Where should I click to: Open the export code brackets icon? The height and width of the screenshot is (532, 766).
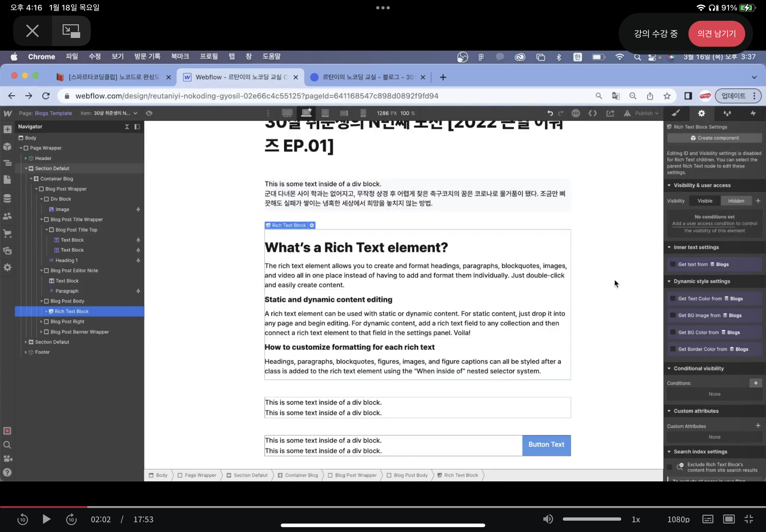(x=593, y=113)
